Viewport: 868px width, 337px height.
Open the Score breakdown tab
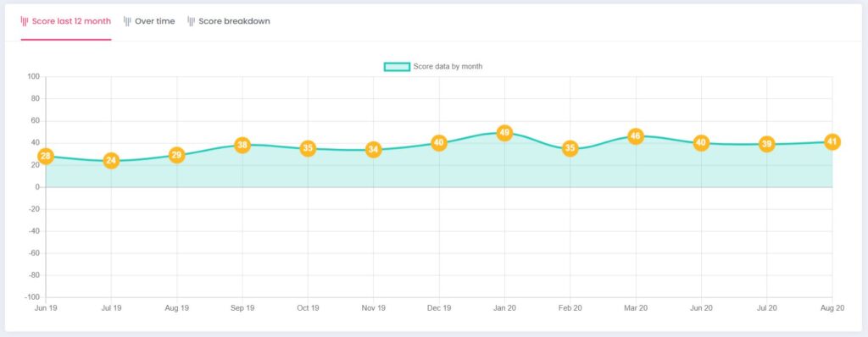[229, 21]
